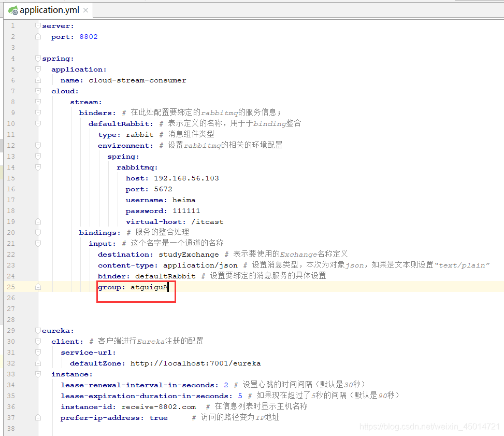Click the virtual-host value /itcast
The image size is (504, 436).
pos(207,222)
